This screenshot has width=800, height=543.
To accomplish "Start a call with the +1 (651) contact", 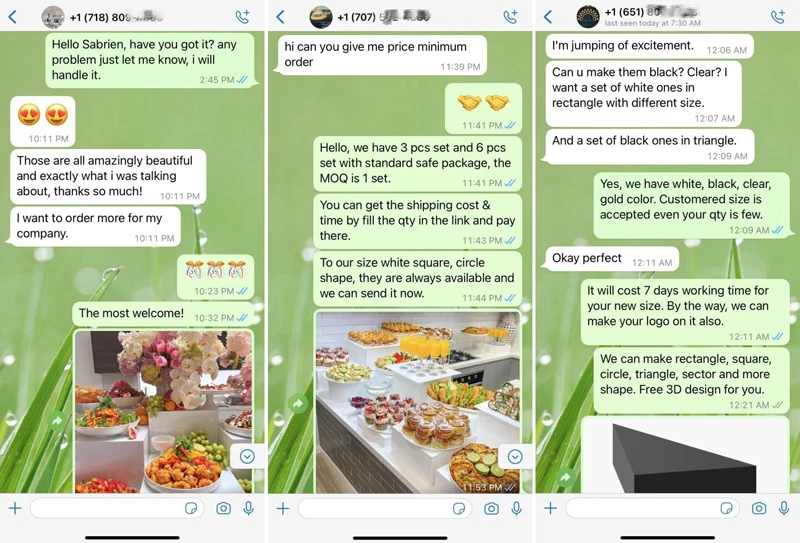I will pos(778,16).
